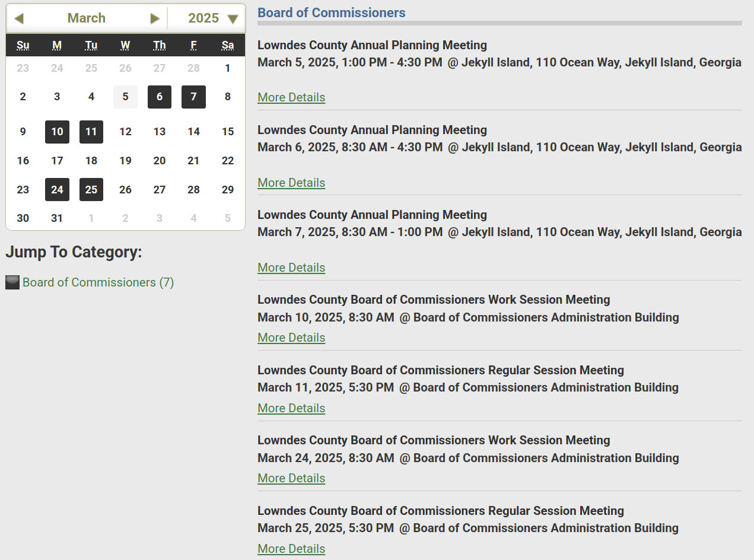View details of March 7 planning meeting
754x560 pixels.
(291, 268)
